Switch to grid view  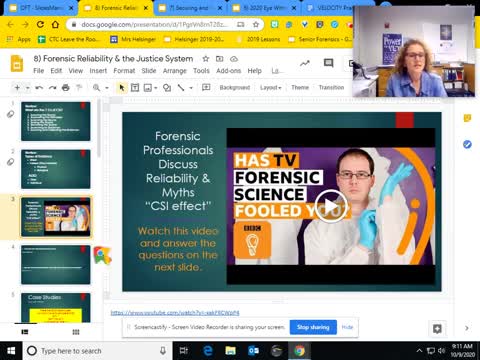click(x=76, y=332)
